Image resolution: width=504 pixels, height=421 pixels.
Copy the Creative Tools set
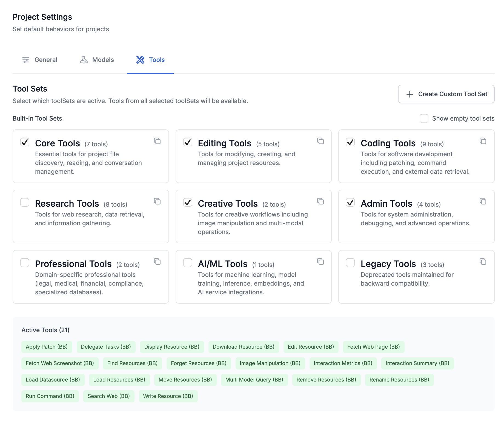pos(320,201)
